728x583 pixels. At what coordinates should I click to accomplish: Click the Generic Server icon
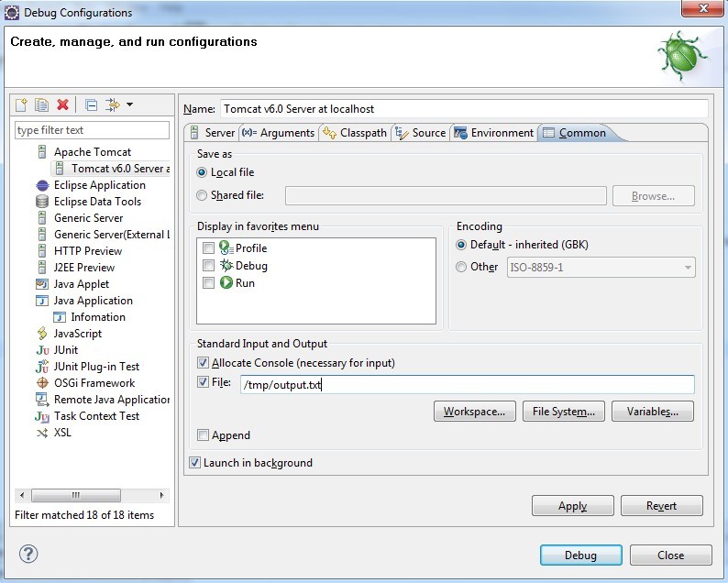[x=42, y=217]
